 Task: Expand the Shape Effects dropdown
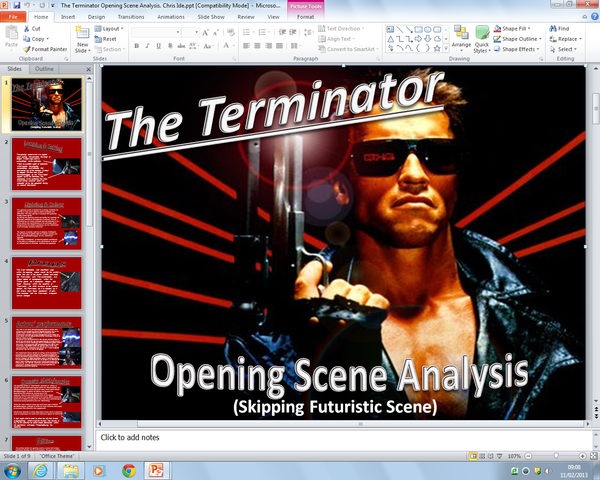(x=516, y=49)
